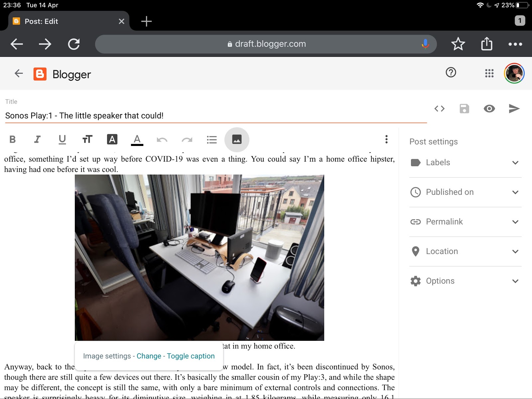Click the Post settings heading
This screenshot has height=399, width=532.
pyautogui.click(x=434, y=142)
